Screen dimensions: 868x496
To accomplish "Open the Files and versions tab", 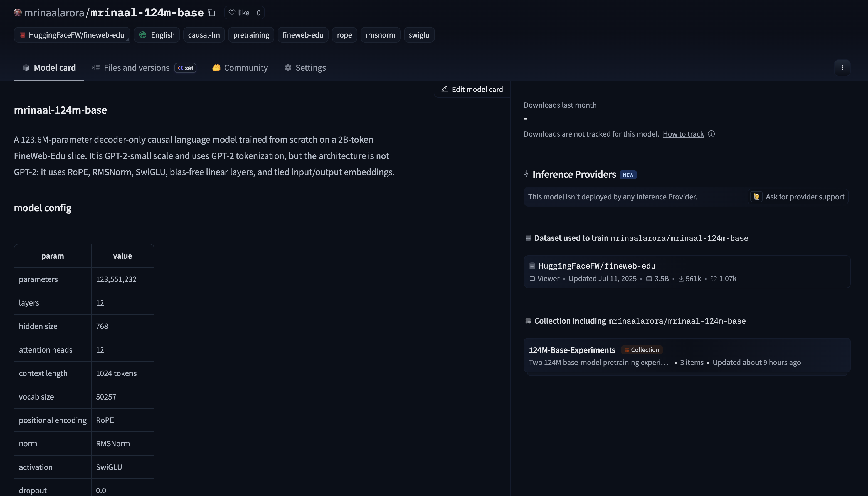I will click(x=144, y=68).
